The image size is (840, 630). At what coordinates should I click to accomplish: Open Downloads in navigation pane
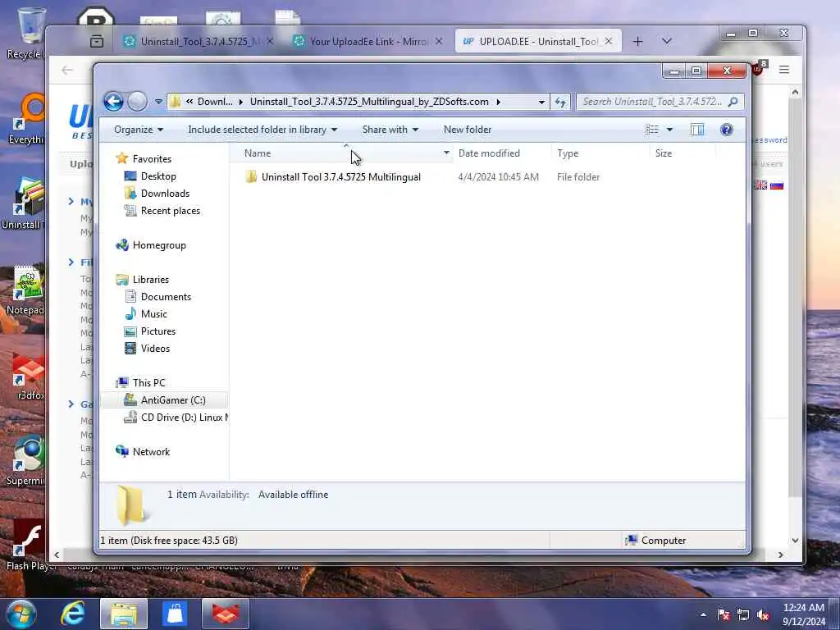[165, 194]
